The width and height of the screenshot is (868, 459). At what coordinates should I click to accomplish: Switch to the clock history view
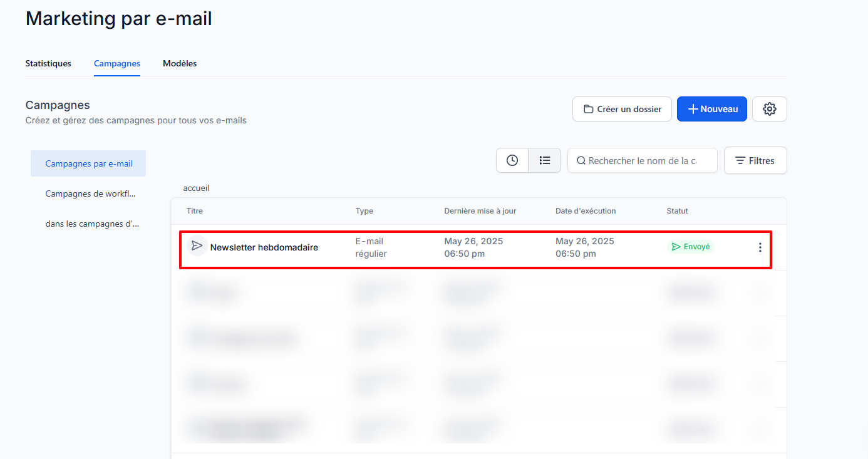pyautogui.click(x=512, y=160)
